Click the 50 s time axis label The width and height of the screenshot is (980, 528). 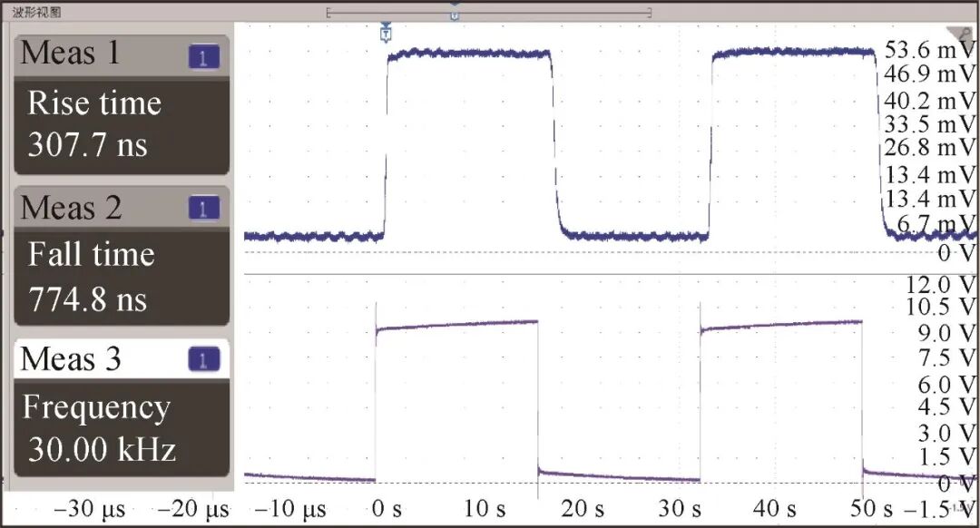coord(872,509)
